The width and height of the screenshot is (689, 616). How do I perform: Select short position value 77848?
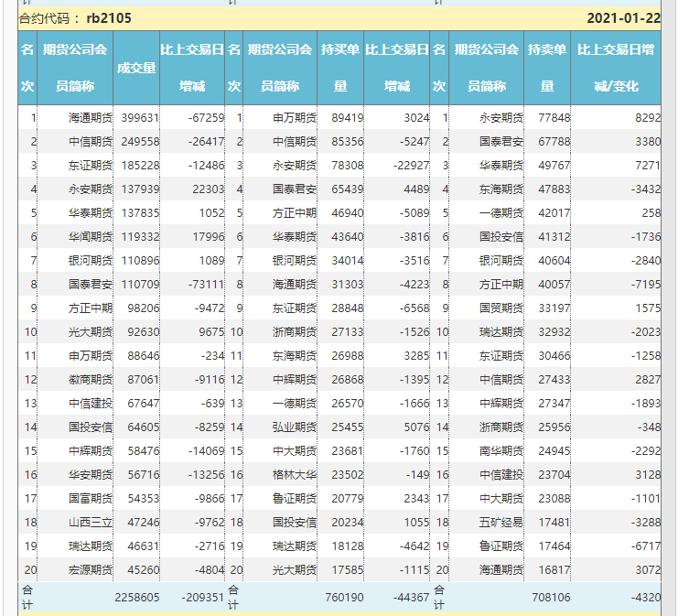coord(554,118)
